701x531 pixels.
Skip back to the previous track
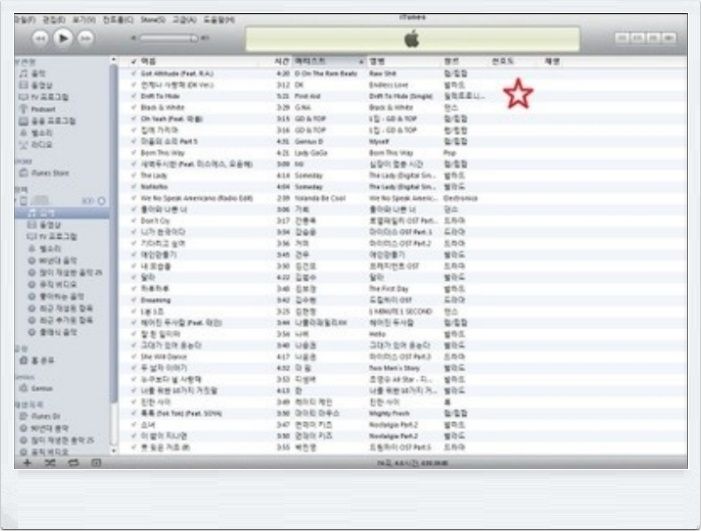click(x=40, y=38)
